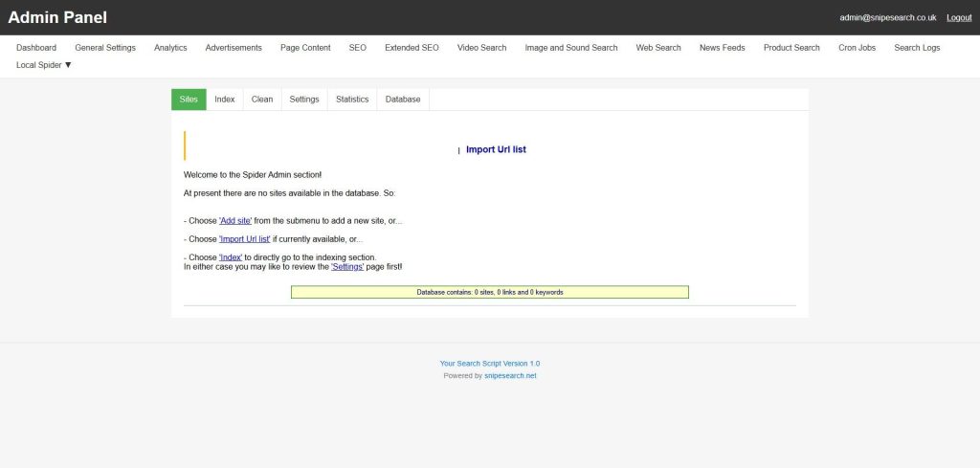This screenshot has height=468, width=980.
Task: Expand the Local Spider dropdown menu
Action: pyautogui.click(x=44, y=65)
